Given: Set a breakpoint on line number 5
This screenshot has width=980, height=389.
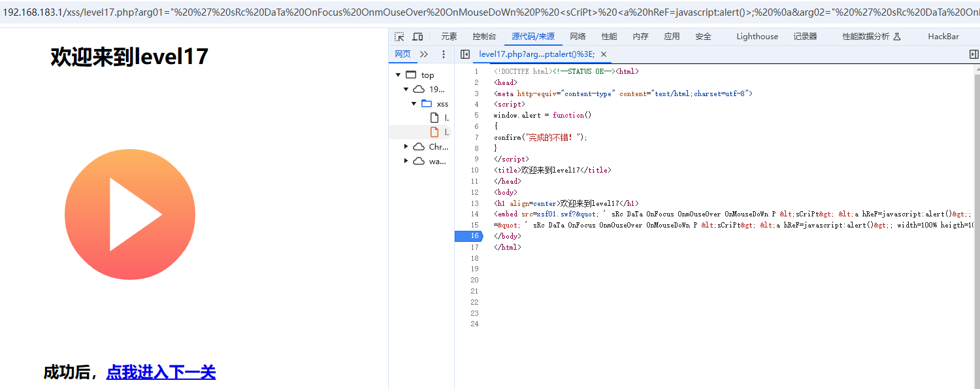Looking at the screenshot, I should point(476,115).
